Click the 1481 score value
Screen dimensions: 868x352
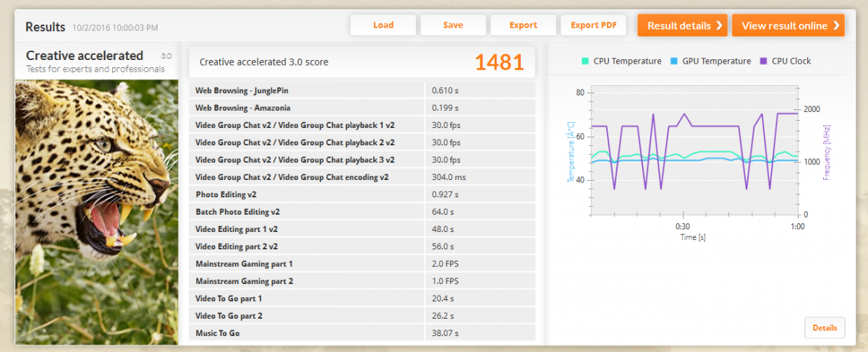[x=499, y=62]
